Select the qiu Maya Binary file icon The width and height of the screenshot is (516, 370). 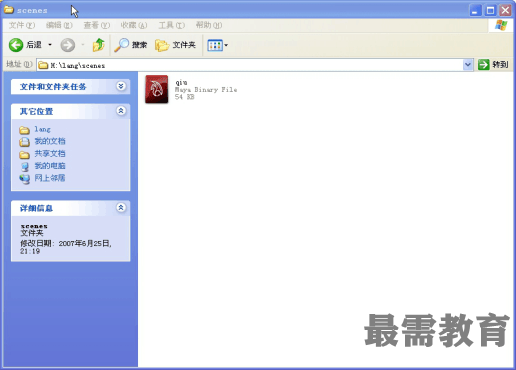pos(157,89)
